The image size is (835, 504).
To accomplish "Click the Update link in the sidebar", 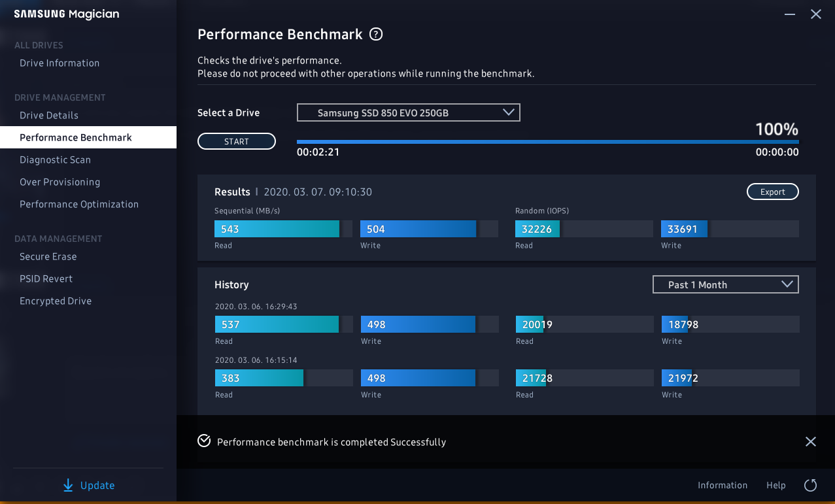I will click(x=97, y=485).
